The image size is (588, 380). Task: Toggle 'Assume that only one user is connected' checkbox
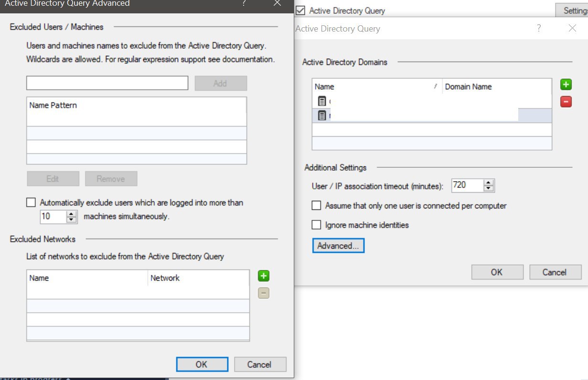coord(316,206)
